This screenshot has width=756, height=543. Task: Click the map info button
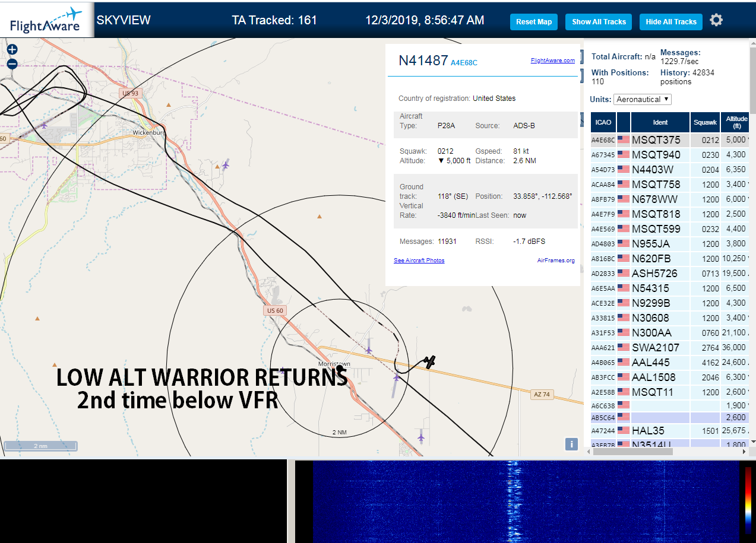click(x=571, y=444)
